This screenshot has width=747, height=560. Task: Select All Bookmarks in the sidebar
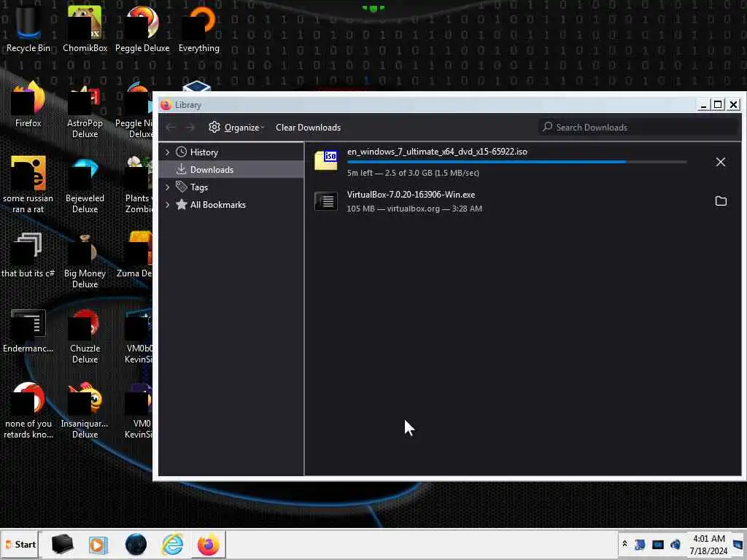click(x=231, y=205)
